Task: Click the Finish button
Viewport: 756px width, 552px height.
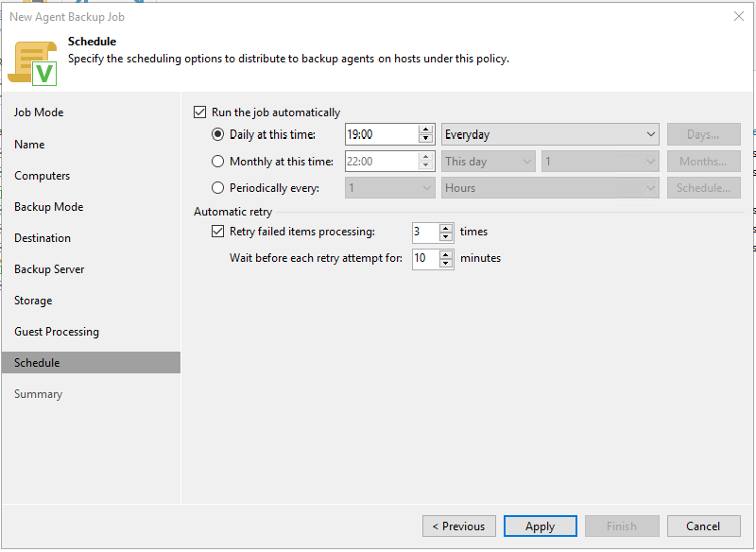Action: pyautogui.click(x=622, y=526)
